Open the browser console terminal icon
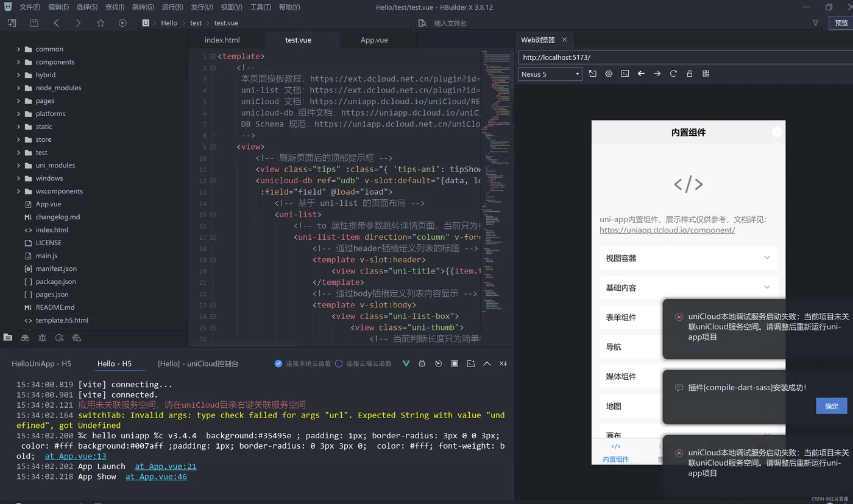Viewport: 853px width, 504px height. (x=625, y=74)
